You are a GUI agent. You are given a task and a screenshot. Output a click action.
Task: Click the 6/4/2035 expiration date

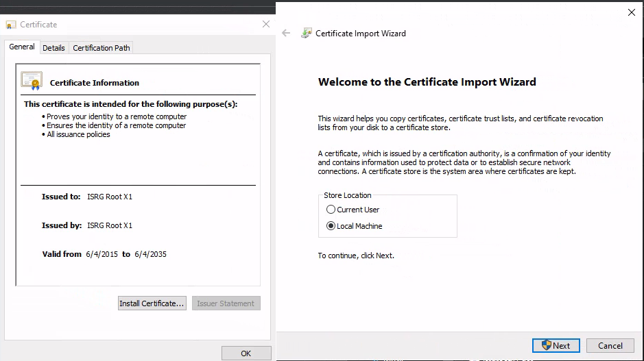150,254
